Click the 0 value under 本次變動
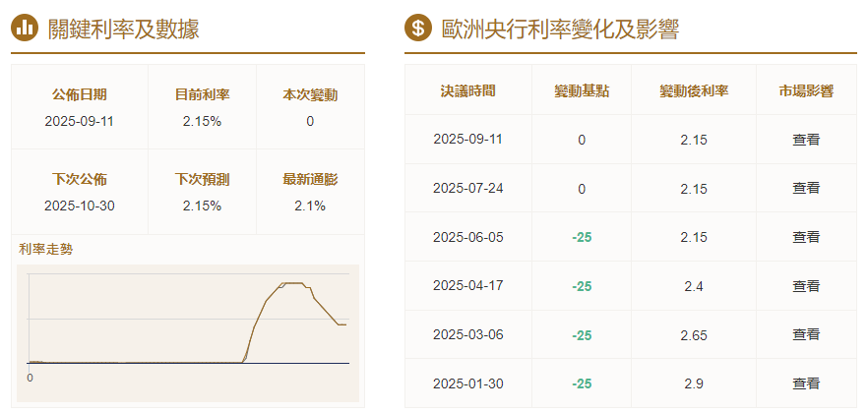The height and width of the screenshot is (412, 868). click(310, 121)
